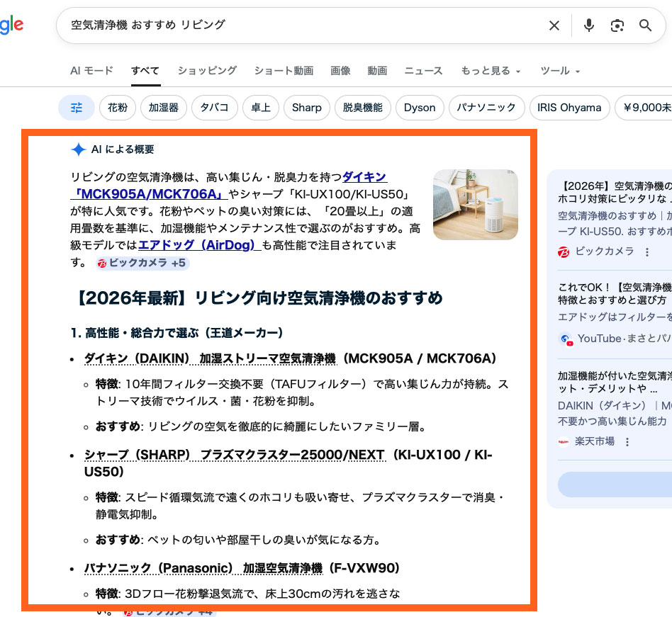Click the Google logo

point(11,26)
